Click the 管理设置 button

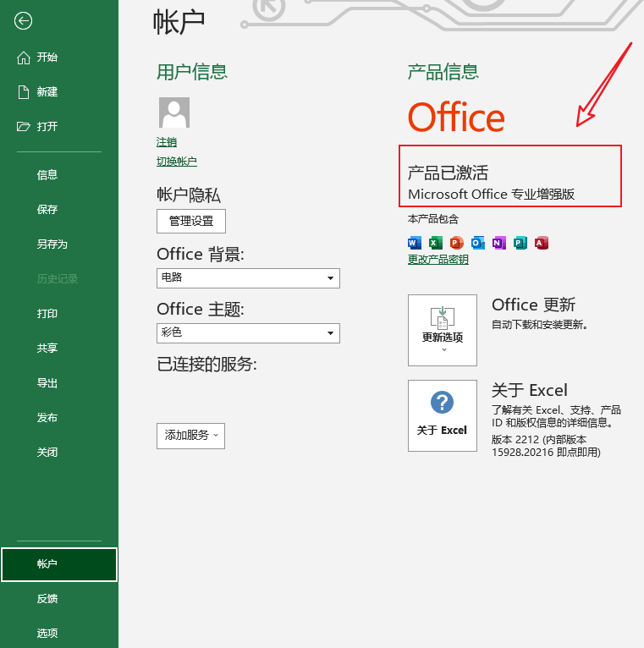click(191, 222)
